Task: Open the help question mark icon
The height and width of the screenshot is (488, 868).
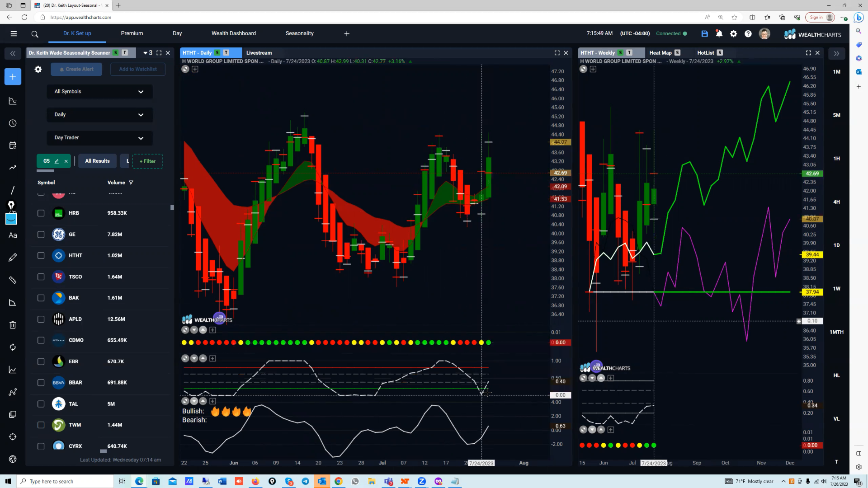Action: (x=748, y=34)
